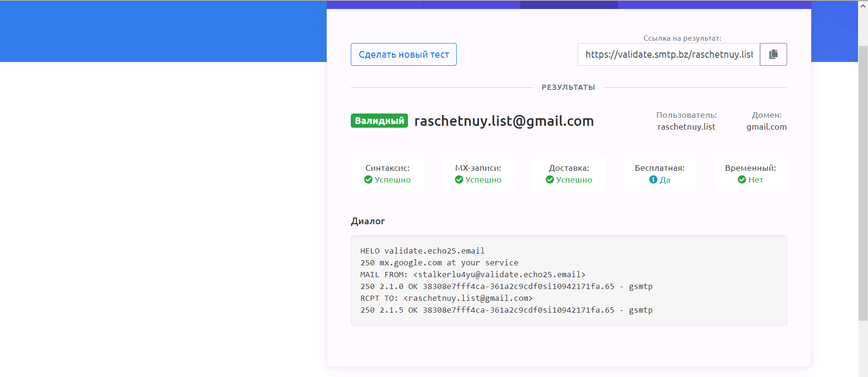
Task: Click the page vertical scrollbar thumb
Action: click(863, 183)
